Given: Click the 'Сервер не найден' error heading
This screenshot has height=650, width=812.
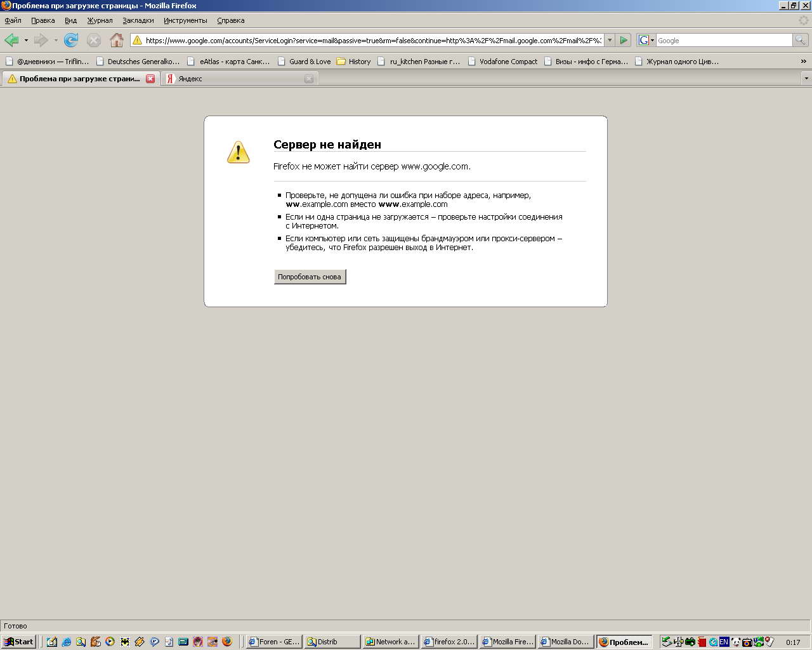Looking at the screenshot, I should point(327,144).
